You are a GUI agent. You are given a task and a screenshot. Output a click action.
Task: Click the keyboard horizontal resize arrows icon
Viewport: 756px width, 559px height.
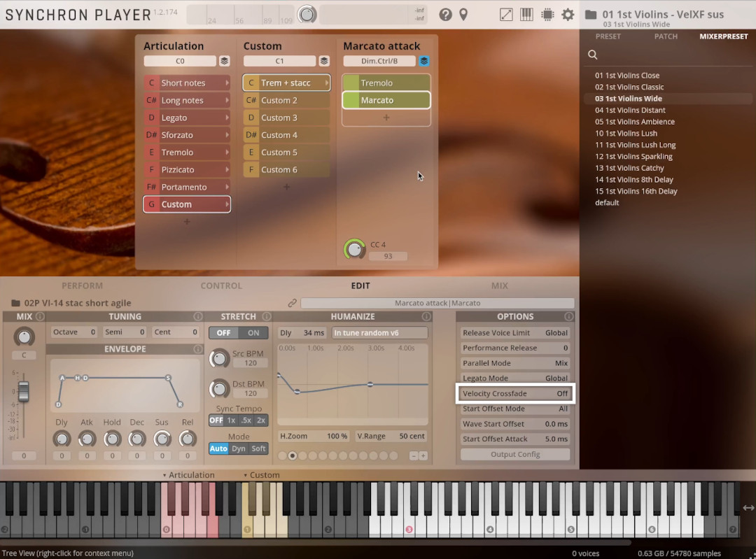pyautogui.click(x=748, y=507)
